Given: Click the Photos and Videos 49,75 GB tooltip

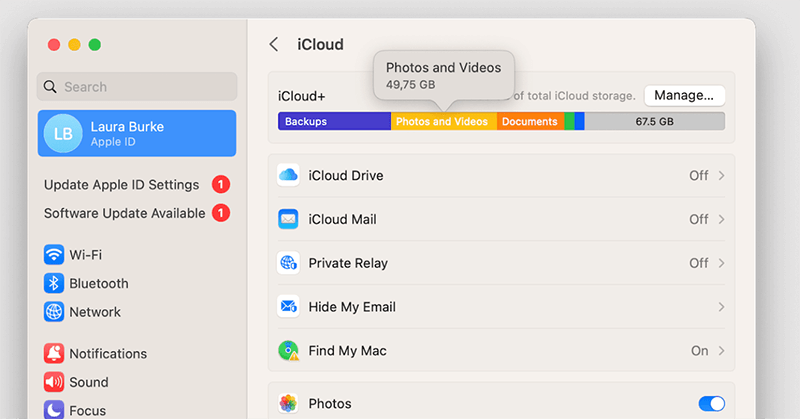Looking at the screenshot, I should pos(443,75).
